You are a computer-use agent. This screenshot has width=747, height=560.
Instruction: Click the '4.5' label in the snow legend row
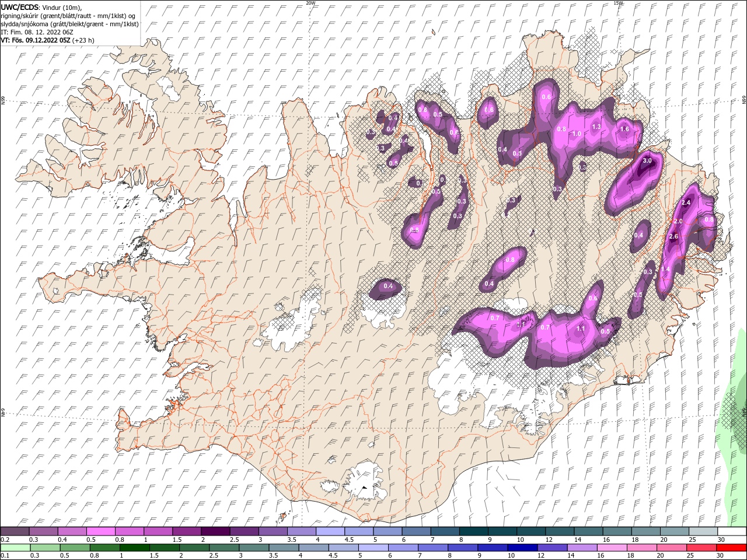pyautogui.click(x=349, y=540)
